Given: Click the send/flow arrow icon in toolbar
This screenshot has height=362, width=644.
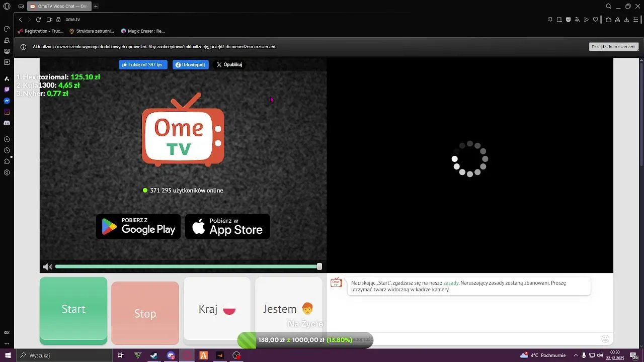Looking at the screenshot, I should pos(586,20).
